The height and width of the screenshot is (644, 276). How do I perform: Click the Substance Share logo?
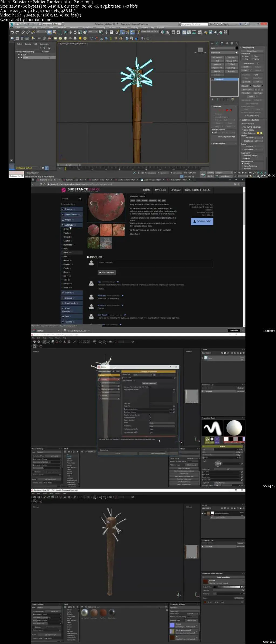pyautogui.click(x=81, y=190)
